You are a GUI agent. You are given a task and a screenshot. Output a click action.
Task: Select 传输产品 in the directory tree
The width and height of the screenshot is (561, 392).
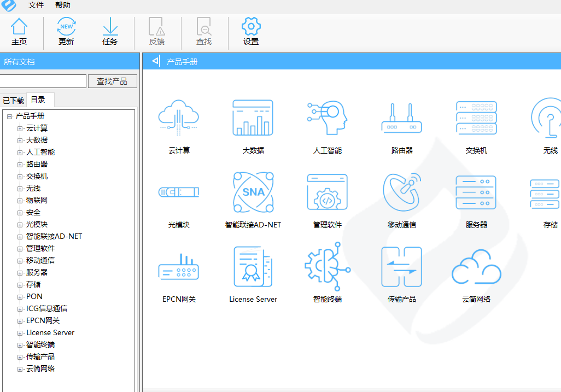coord(40,356)
